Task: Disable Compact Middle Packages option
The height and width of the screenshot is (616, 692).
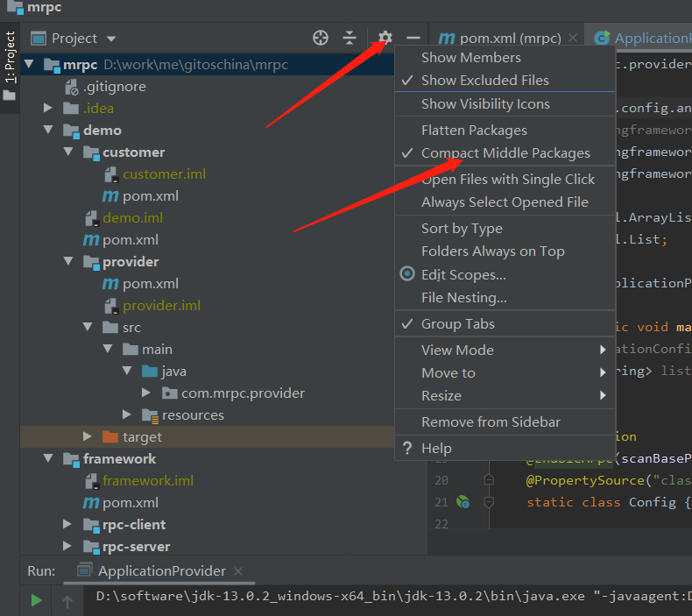Action: tap(505, 152)
